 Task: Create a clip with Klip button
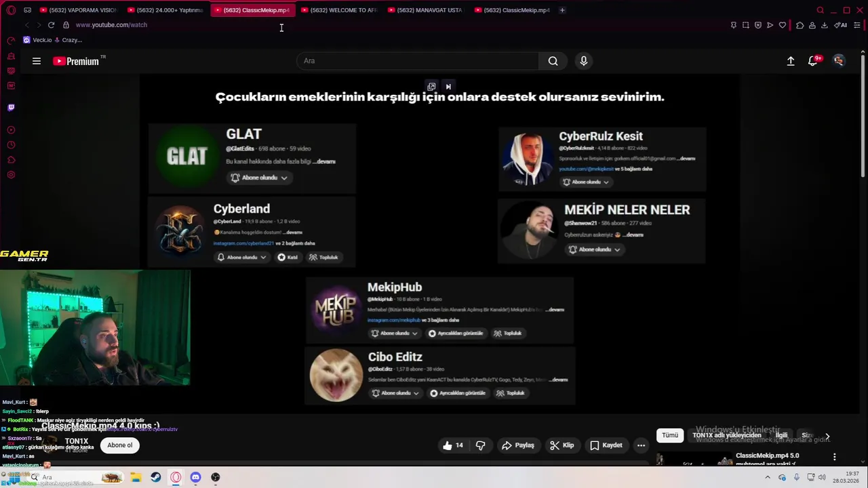click(562, 445)
